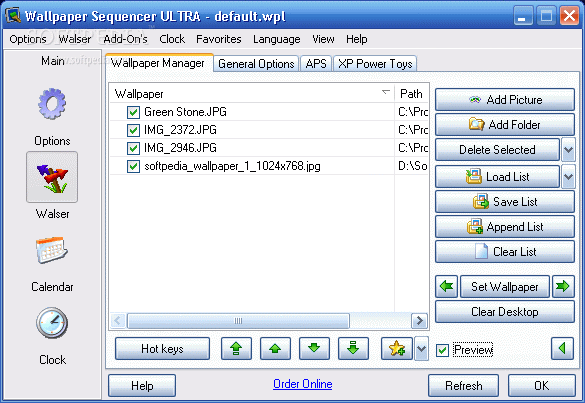Click the Save List button
The width and height of the screenshot is (585, 403).
(x=505, y=202)
